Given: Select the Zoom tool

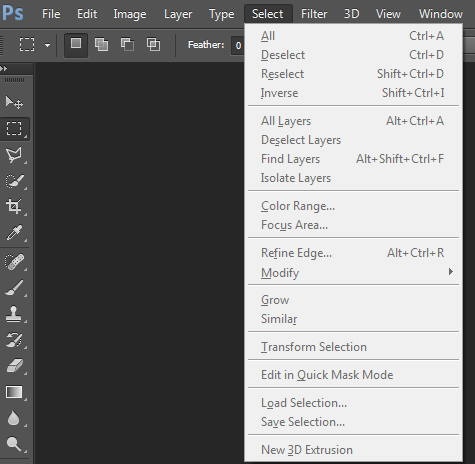Looking at the screenshot, I should 14,444.
